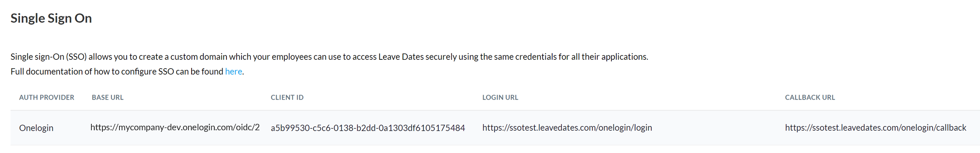
Task: Click the AUTH PROVIDER column header
Action: (x=46, y=97)
